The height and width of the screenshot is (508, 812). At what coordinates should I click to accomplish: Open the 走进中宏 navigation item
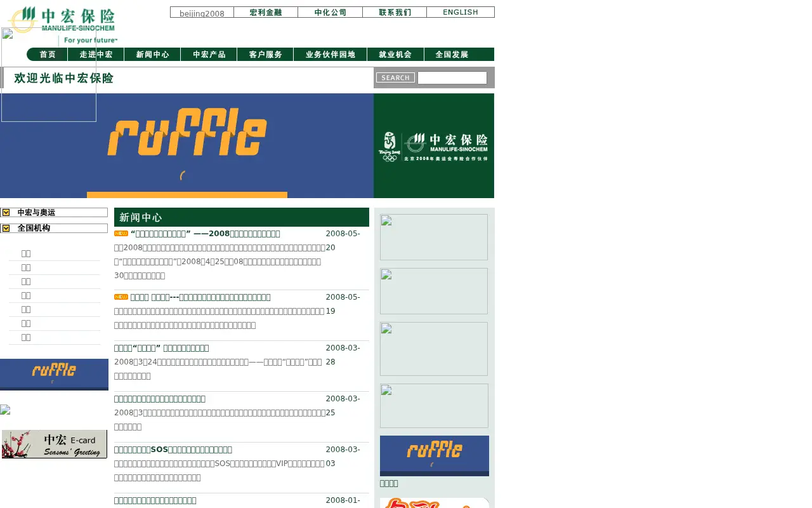[96, 55]
